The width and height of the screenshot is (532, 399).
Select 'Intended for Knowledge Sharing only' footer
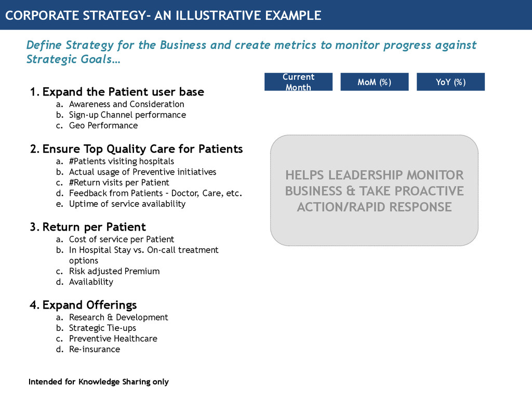pyautogui.click(x=98, y=382)
